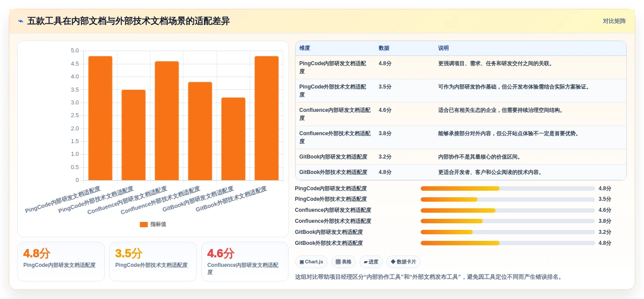Click the Confluence外部技术文档适配度 progress bar
Image resolution: width=644 pixels, height=299 pixels.
[508, 221]
